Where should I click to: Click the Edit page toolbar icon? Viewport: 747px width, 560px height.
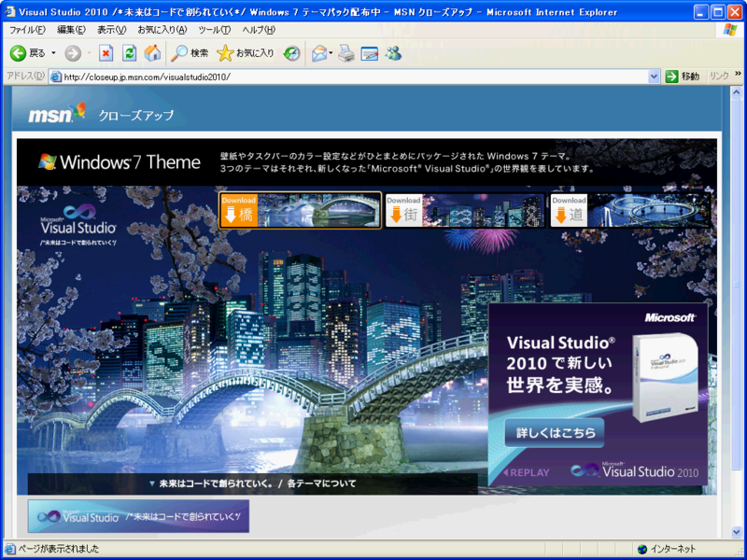[370, 53]
